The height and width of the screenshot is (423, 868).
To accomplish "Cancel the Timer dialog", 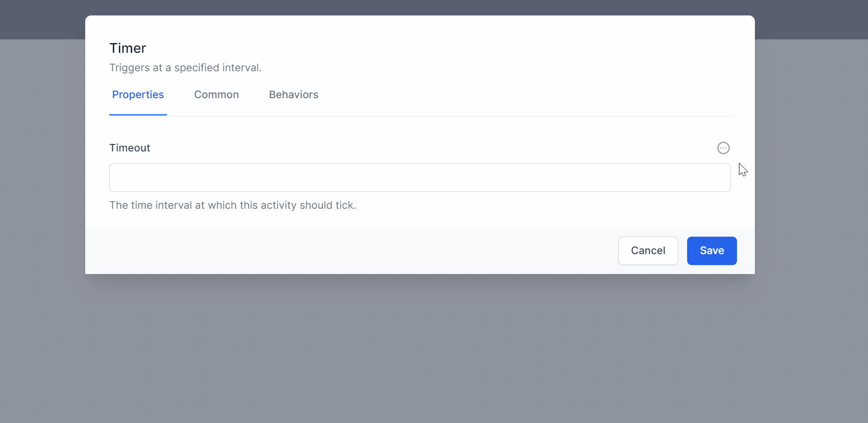I will point(648,251).
